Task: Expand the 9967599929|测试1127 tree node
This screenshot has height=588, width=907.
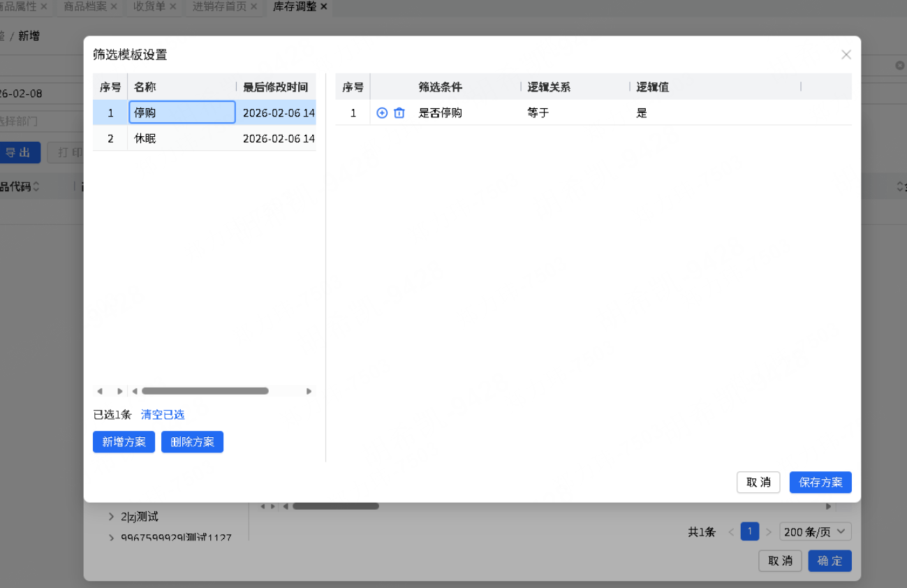Action: pyautogui.click(x=112, y=538)
